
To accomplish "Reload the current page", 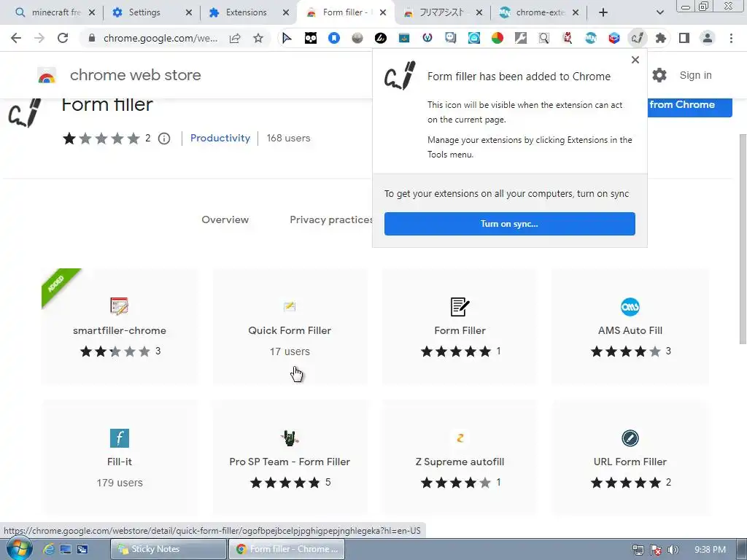I will point(63,38).
